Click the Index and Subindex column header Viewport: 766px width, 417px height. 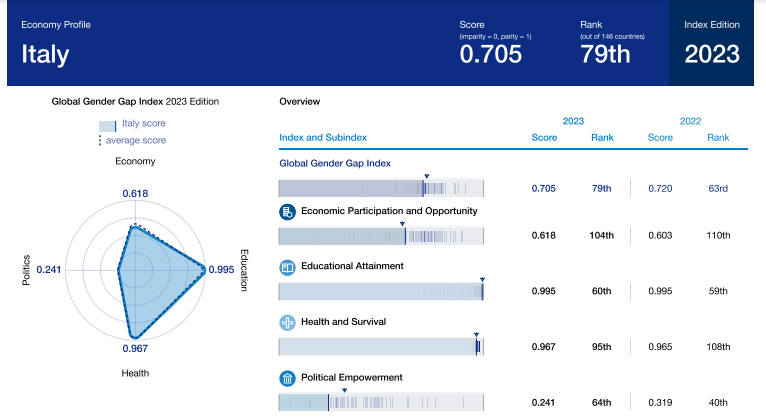coord(322,137)
